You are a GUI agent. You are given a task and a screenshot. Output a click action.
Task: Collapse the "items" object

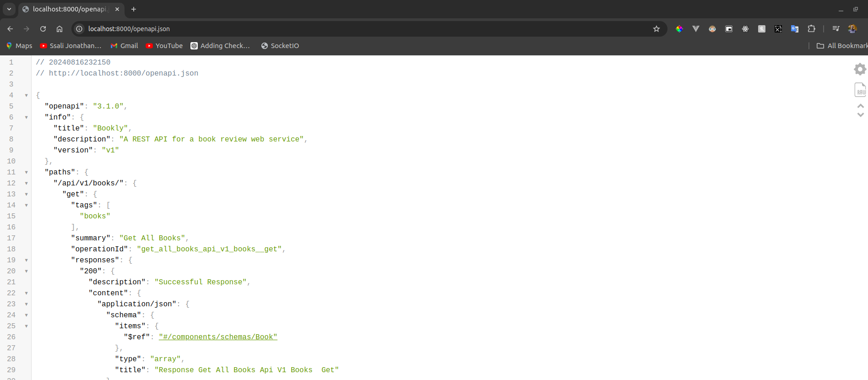point(26,326)
